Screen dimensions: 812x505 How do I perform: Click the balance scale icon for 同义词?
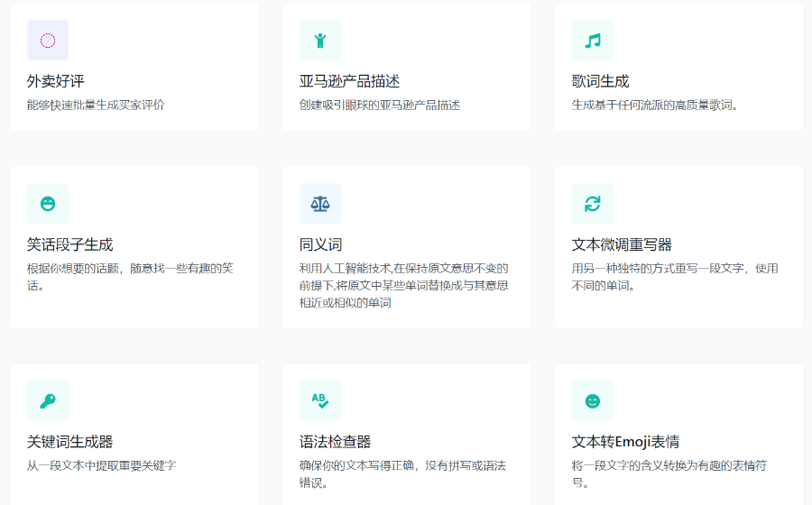click(x=320, y=204)
